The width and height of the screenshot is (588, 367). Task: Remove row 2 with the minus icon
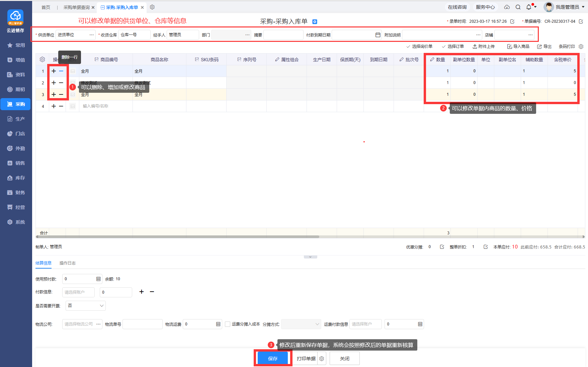point(61,83)
